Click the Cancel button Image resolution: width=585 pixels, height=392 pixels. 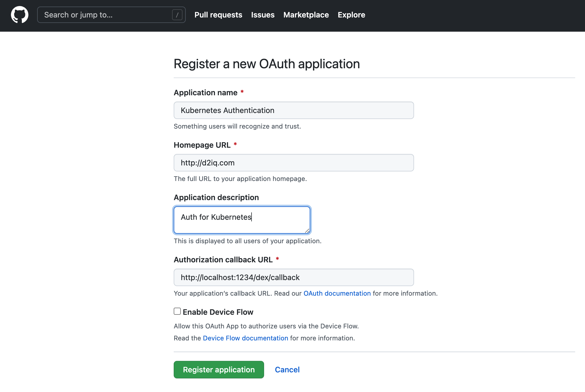pos(287,370)
